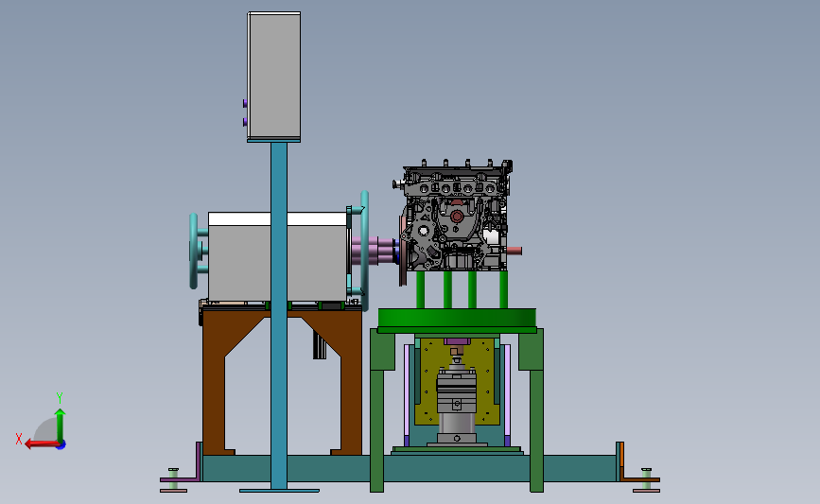
Task: Click the red X axis arrow of the triad
Action: (x=41, y=444)
